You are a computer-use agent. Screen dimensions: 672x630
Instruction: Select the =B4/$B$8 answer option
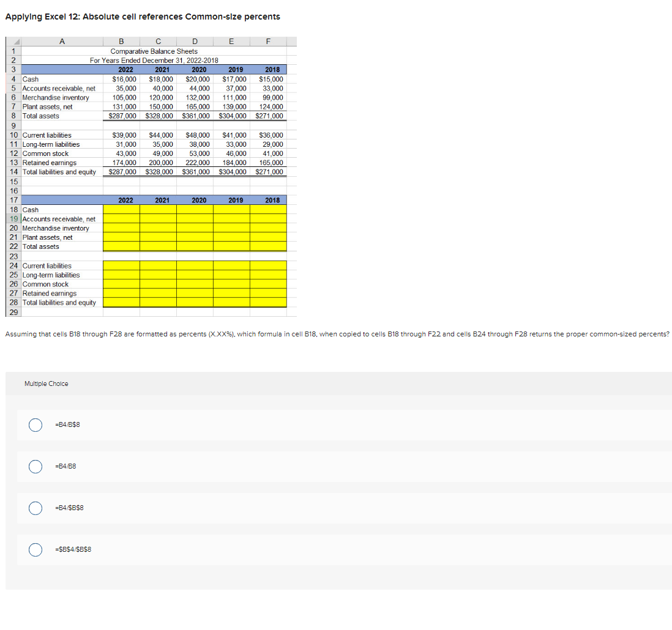tap(35, 508)
